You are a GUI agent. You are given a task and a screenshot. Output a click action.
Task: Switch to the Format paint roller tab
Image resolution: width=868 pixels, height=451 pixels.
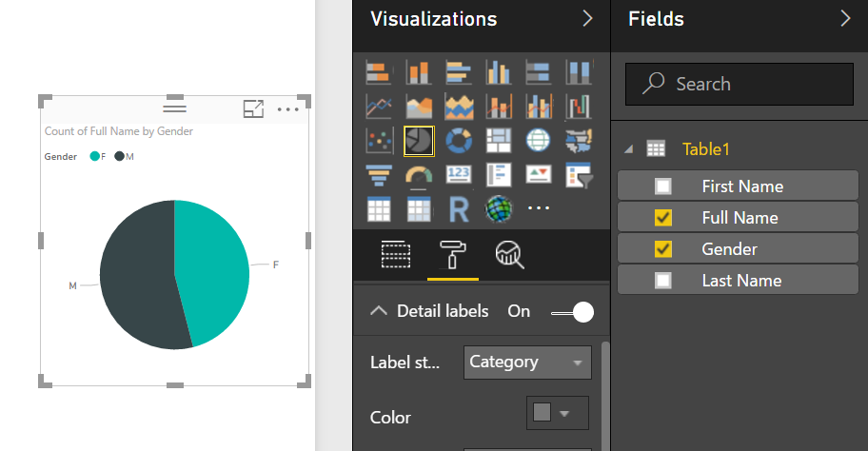(x=453, y=255)
